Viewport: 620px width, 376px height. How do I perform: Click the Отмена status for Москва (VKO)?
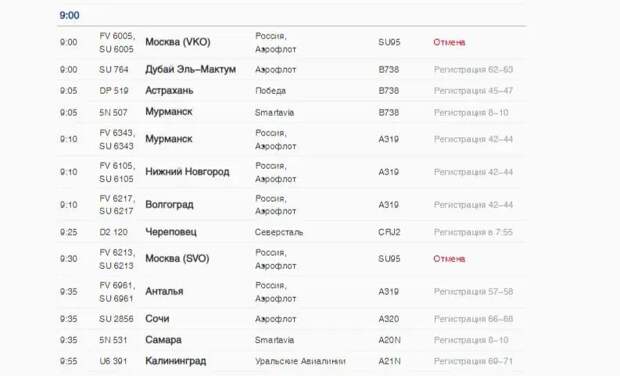click(x=449, y=42)
